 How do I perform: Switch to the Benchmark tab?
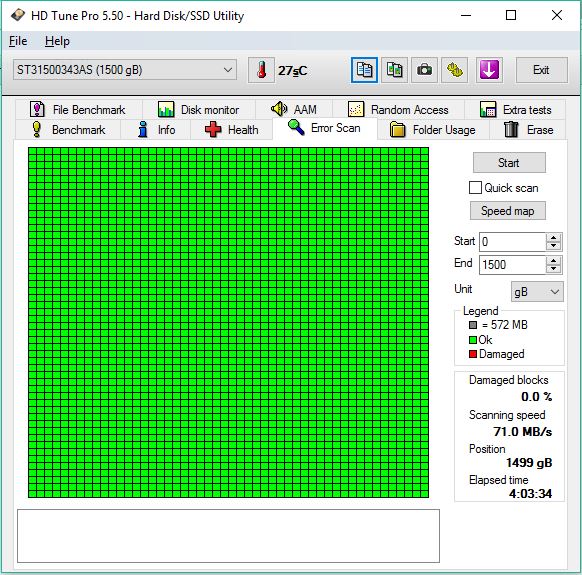click(x=68, y=130)
